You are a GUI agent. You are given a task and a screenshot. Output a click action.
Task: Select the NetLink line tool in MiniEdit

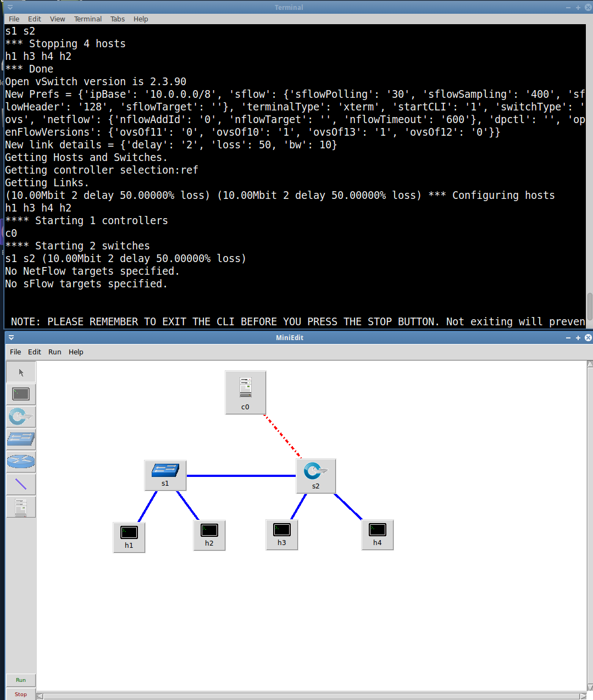click(x=21, y=484)
